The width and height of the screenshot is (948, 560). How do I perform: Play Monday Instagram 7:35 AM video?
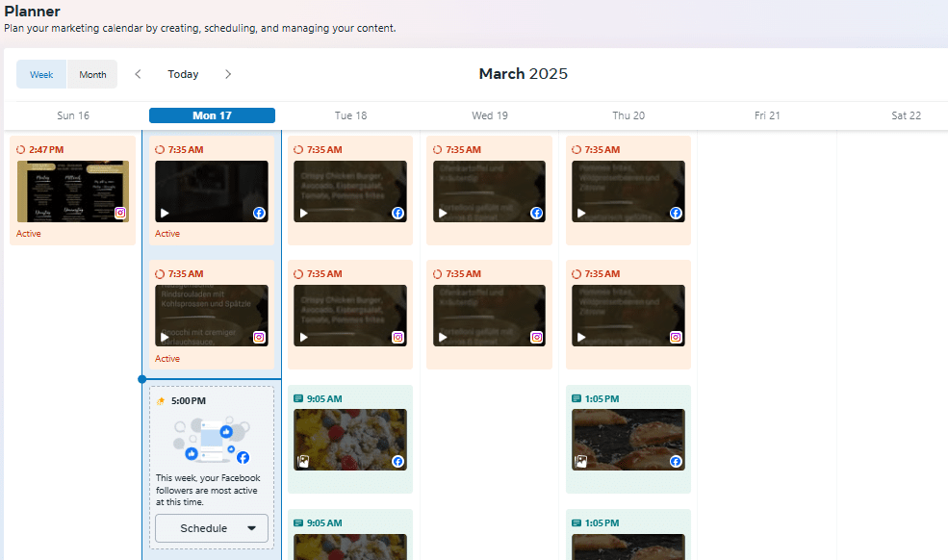tap(165, 338)
